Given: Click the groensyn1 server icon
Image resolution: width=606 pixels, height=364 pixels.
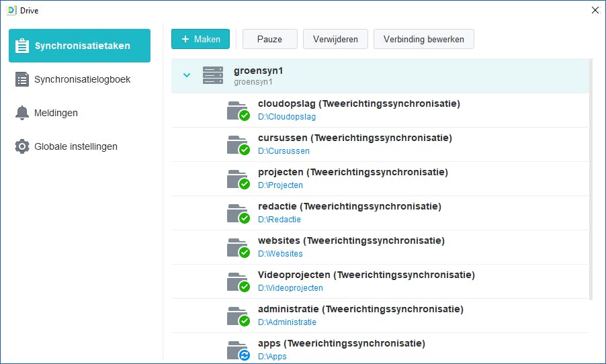Looking at the screenshot, I should click(x=213, y=75).
